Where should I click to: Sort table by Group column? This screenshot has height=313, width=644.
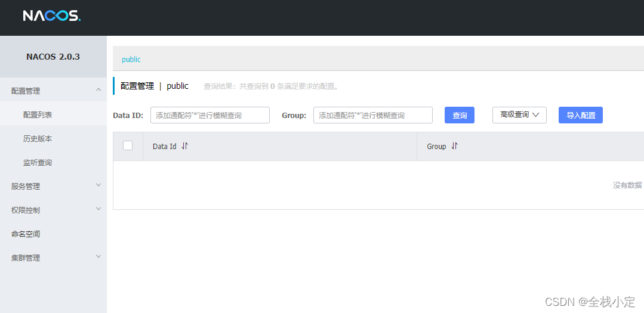tap(454, 146)
